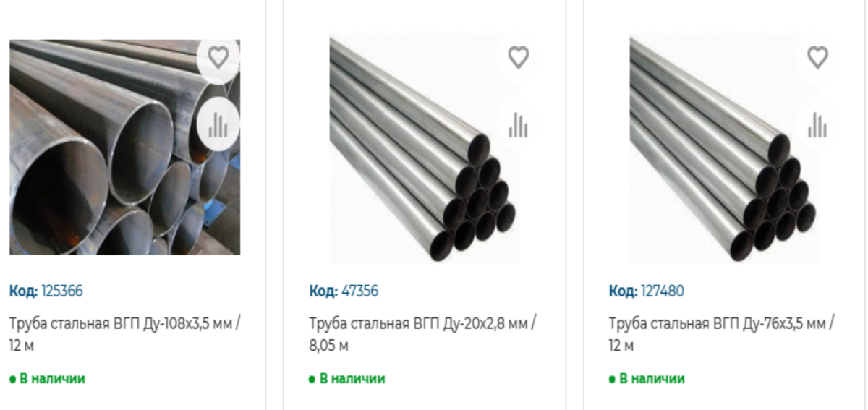This screenshot has height=410, width=868.
Task: Open the large dark pipes product photo
Action: pyautogui.click(x=124, y=147)
